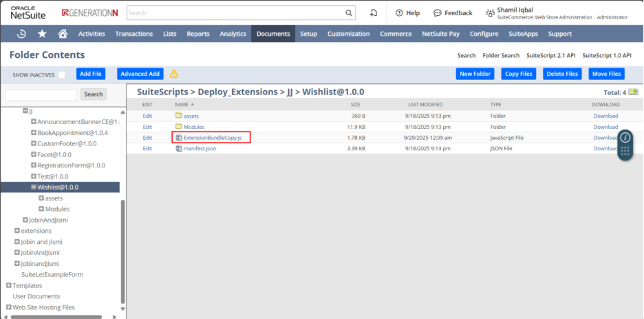Click the Shortcuts star icon
Image resolution: width=644 pixels, height=319 pixels.
[42, 34]
